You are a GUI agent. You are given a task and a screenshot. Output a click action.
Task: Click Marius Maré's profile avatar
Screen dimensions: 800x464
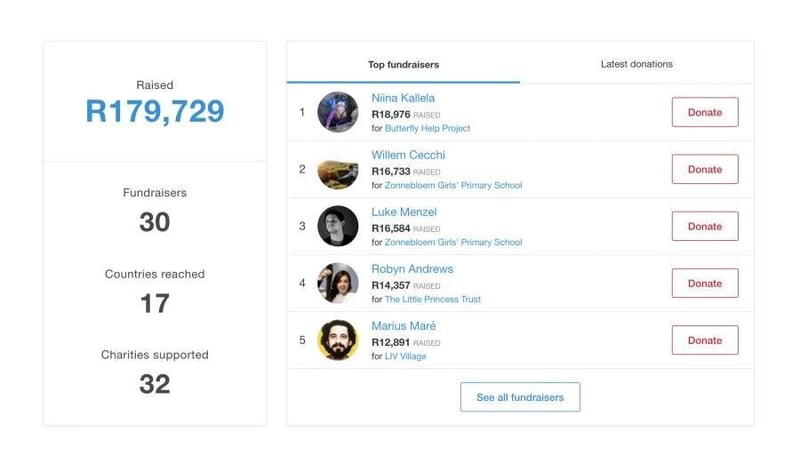338,340
